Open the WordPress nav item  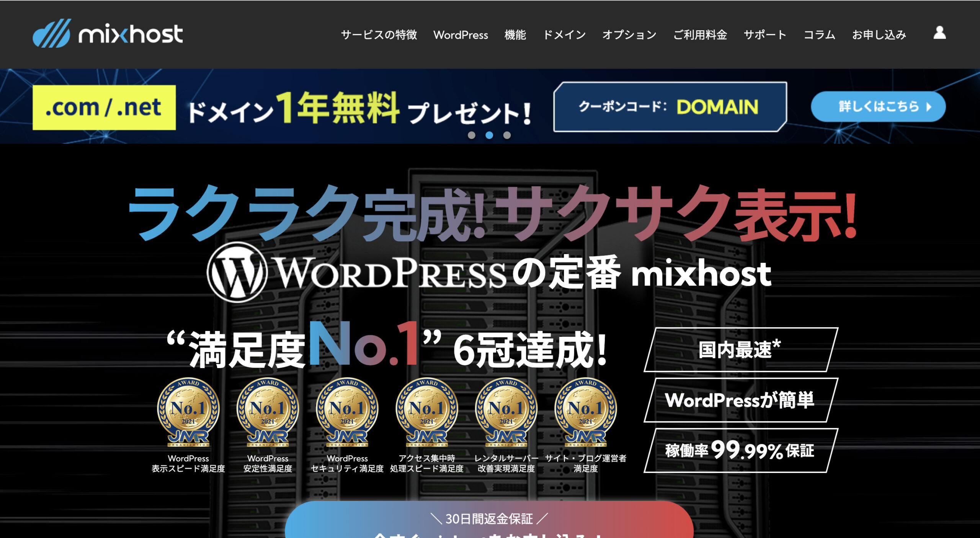[461, 35]
